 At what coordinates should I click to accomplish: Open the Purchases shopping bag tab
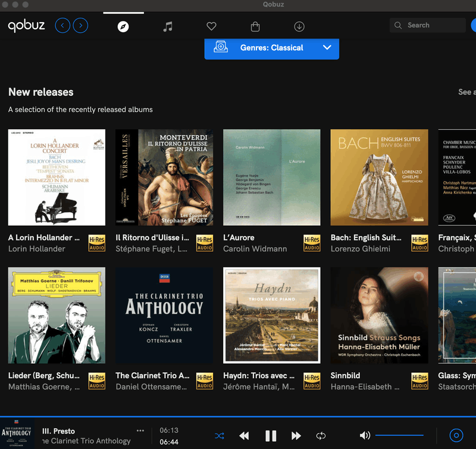pos(255,26)
